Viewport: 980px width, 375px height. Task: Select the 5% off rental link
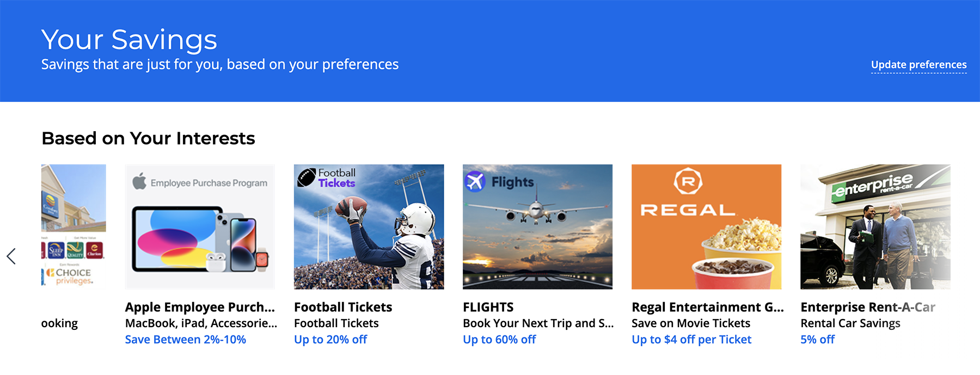[817, 340]
